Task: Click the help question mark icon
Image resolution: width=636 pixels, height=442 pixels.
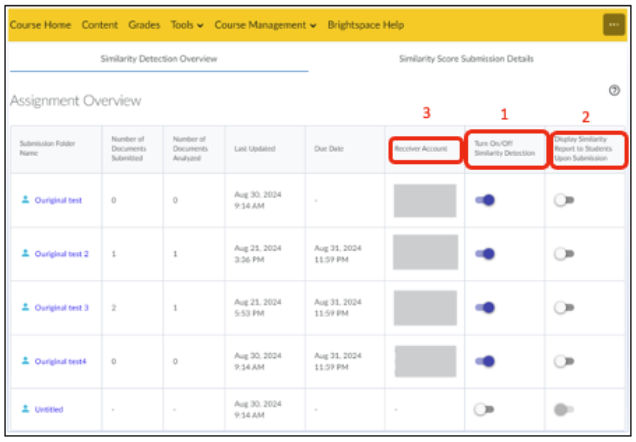Action: pos(614,90)
